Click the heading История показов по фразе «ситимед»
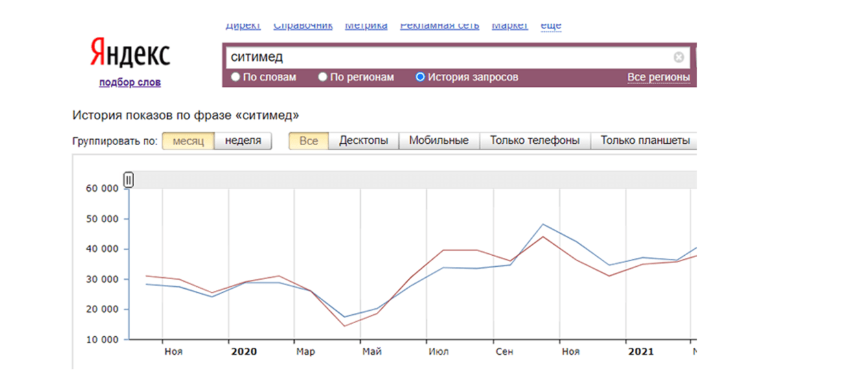Image resolution: width=868 pixels, height=386 pixels. [186, 115]
